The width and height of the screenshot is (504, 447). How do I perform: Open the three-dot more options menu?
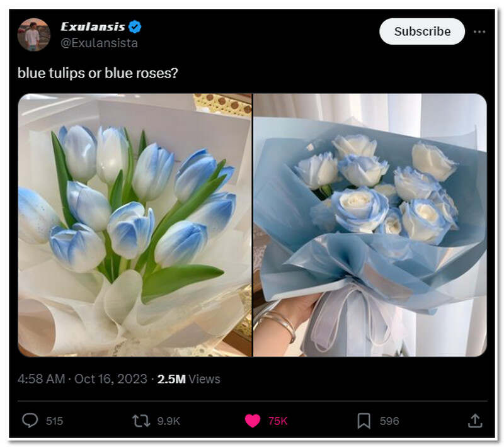click(x=480, y=31)
